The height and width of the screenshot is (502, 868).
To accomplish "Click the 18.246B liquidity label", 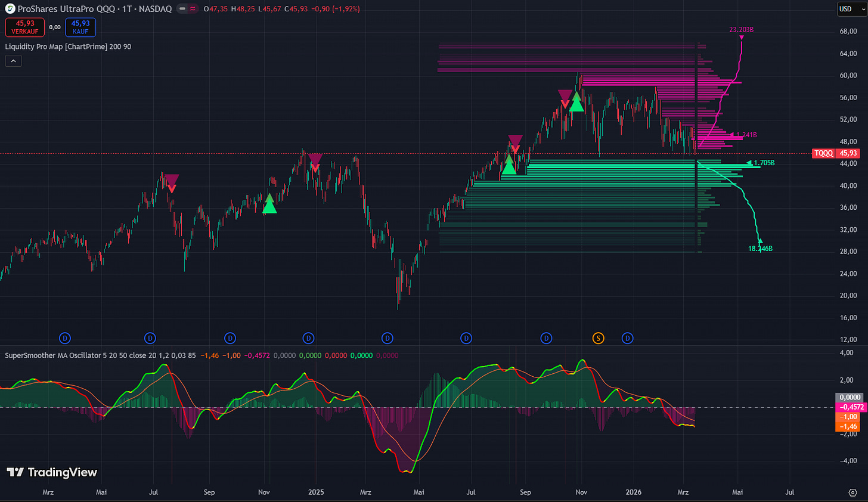I will coord(760,249).
